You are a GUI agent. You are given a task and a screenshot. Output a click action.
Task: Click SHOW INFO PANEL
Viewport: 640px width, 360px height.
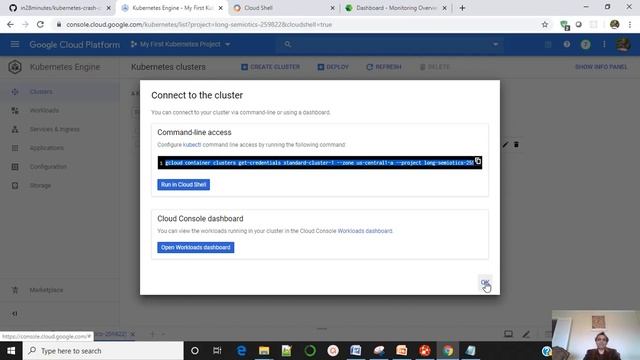tap(601, 67)
